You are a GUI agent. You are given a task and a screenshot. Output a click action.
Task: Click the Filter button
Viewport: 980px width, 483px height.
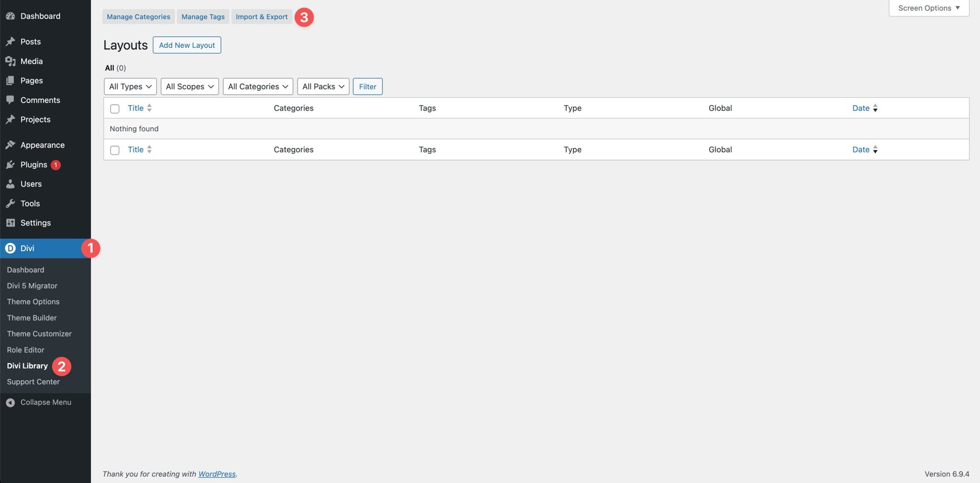coord(367,86)
